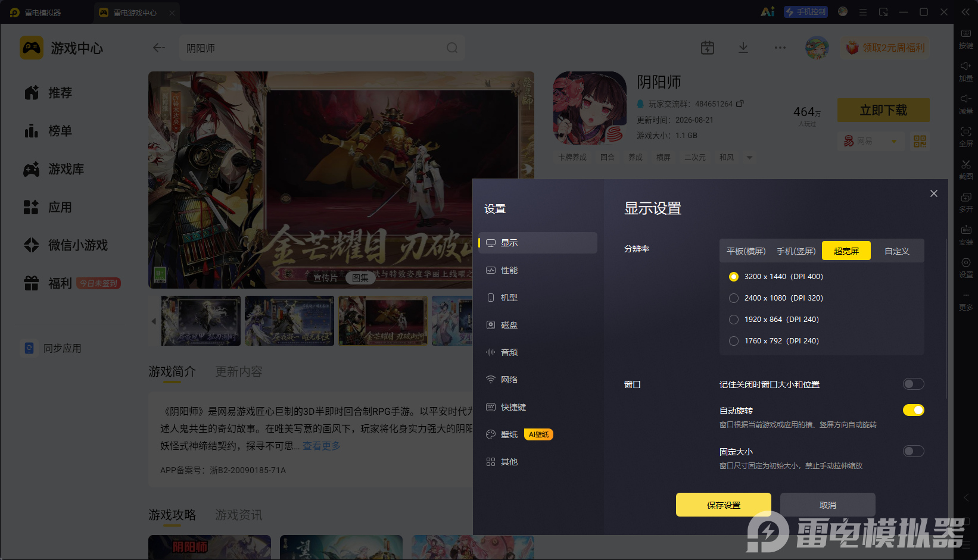Copy the player group number 484651264
The width and height of the screenshot is (978, 560).
740,104
